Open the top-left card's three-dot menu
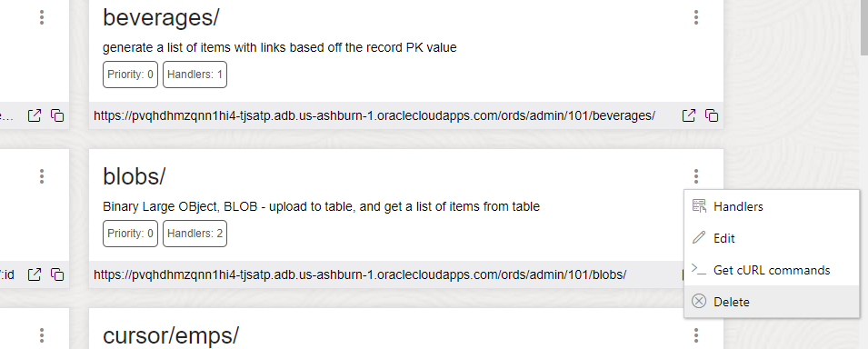868x349 pixels. click(42, 18)
